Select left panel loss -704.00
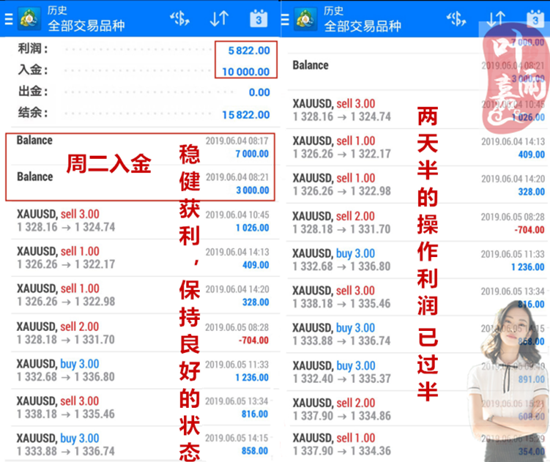The image size is (550, 462). click(254, 340)
